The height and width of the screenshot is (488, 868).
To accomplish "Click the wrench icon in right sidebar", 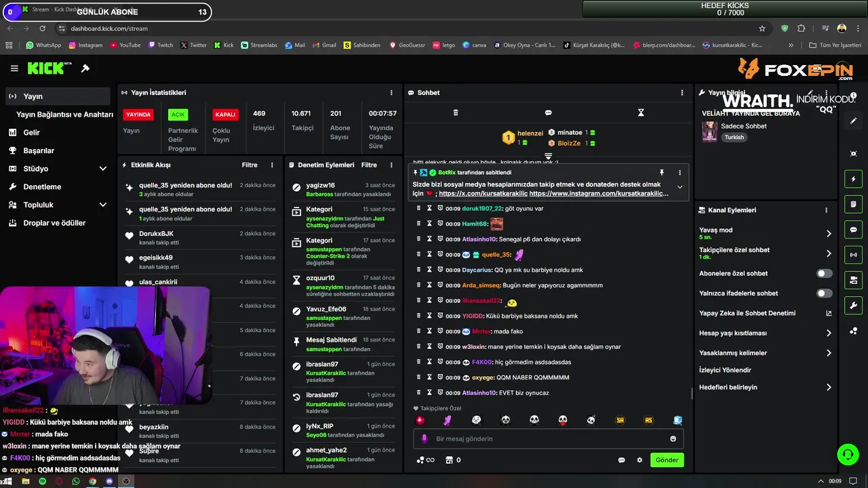I will point(854,306).
